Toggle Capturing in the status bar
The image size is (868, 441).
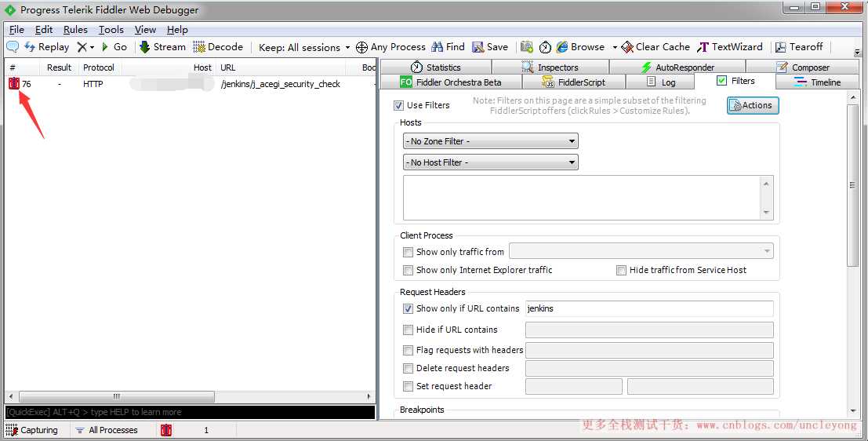[x=31, y=430]
